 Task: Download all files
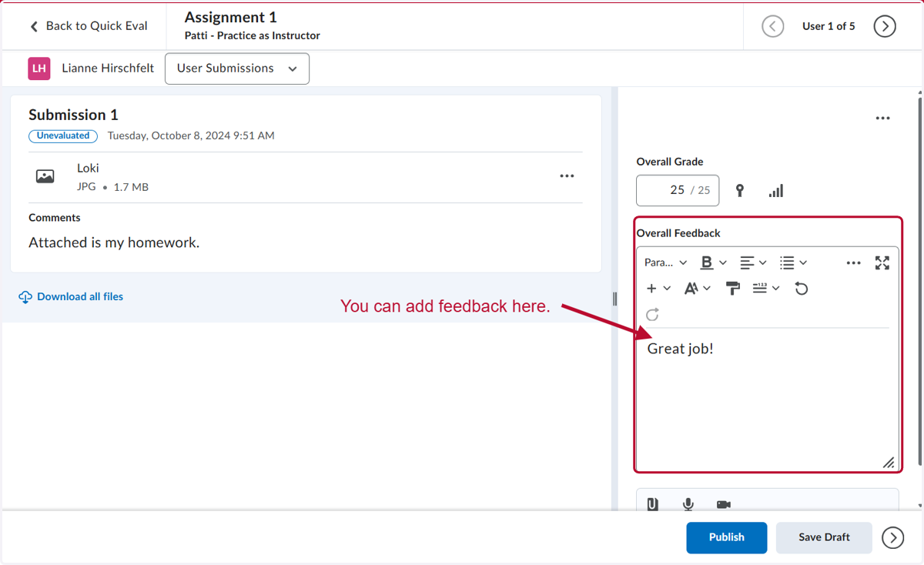(80, 296)
